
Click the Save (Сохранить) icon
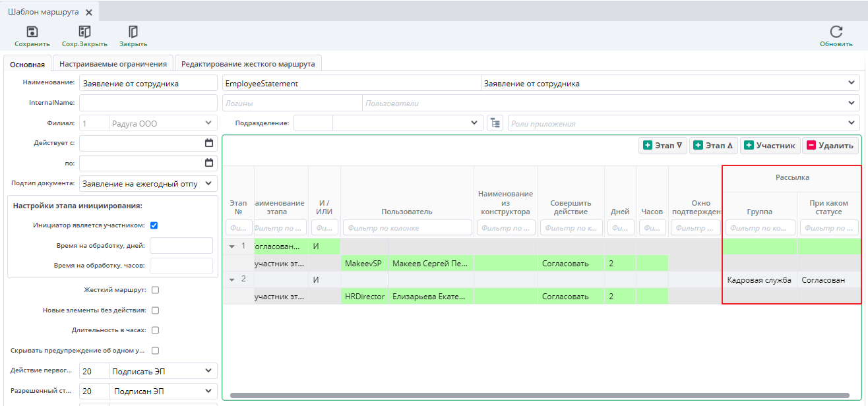32,32
